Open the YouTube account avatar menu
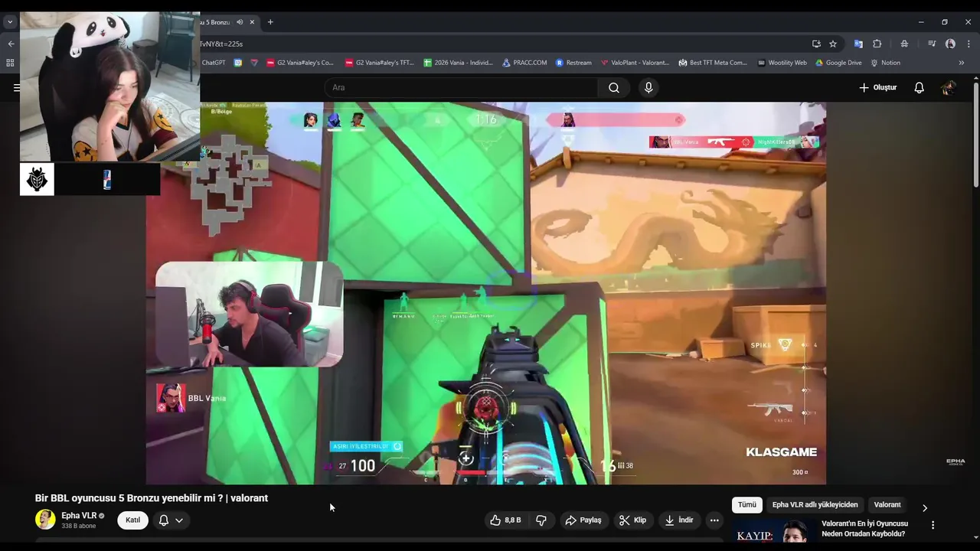This screenshot has height=551, width=980. (948, 87)
